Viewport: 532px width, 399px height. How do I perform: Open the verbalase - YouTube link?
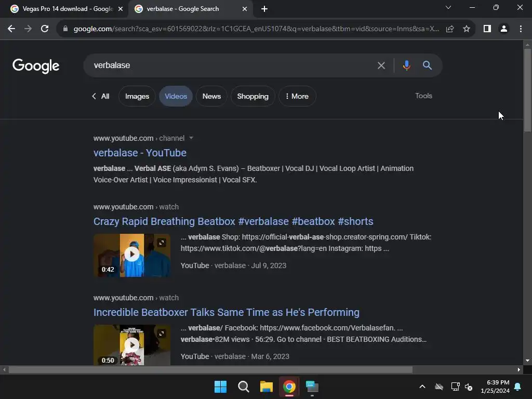pos(140,153)
